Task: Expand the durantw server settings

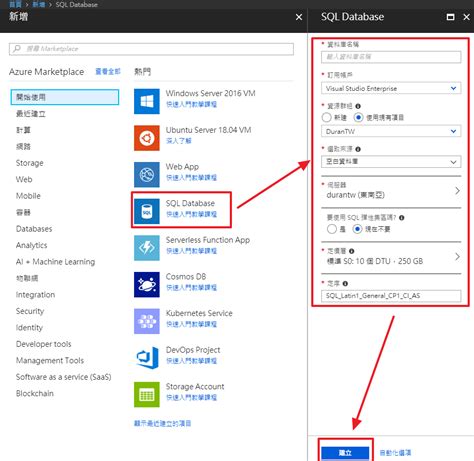Action: click(391, 191)
